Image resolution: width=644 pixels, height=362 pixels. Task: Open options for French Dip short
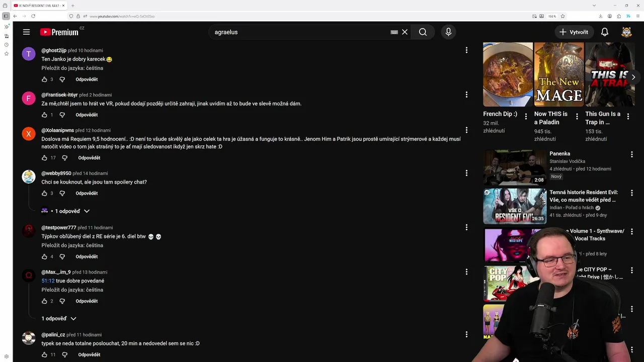pos(526,117)
